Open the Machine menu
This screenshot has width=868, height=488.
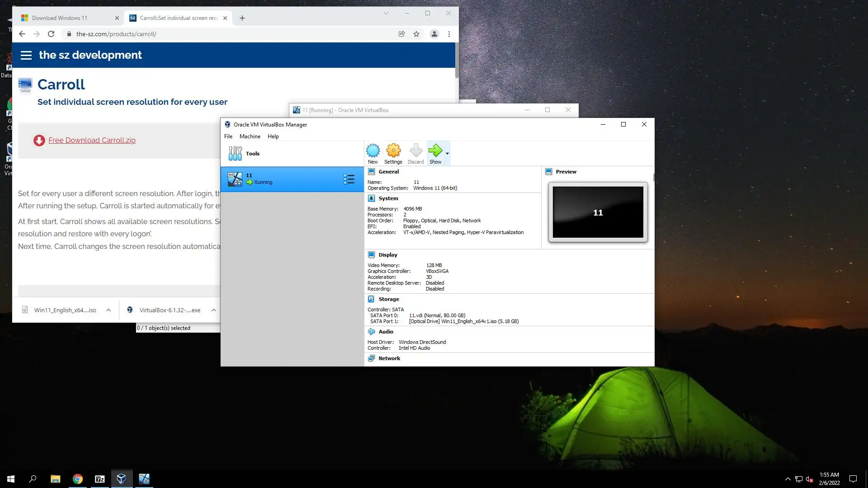[x=250, y=136]
